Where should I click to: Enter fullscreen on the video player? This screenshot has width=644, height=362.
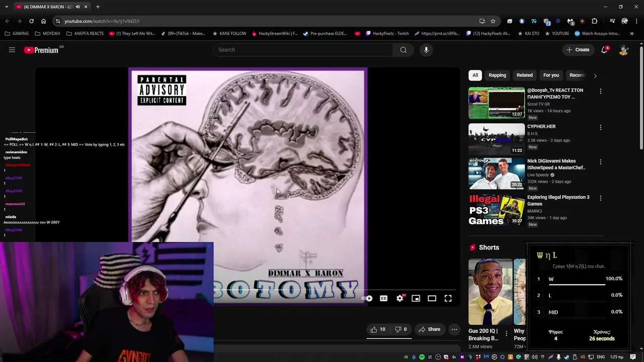point(448,299)
